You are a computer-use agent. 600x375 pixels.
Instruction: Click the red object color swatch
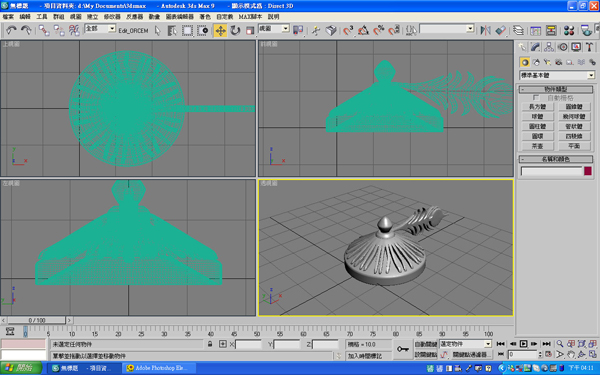pyautogui.click(x=588, y=171)
